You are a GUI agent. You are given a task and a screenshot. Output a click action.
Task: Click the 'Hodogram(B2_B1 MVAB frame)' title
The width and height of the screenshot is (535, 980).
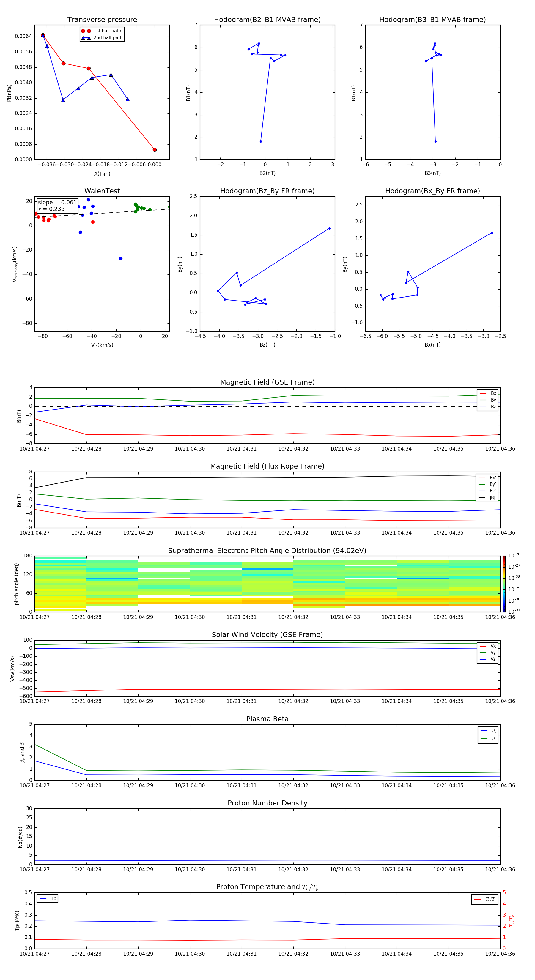click(267, 19)
